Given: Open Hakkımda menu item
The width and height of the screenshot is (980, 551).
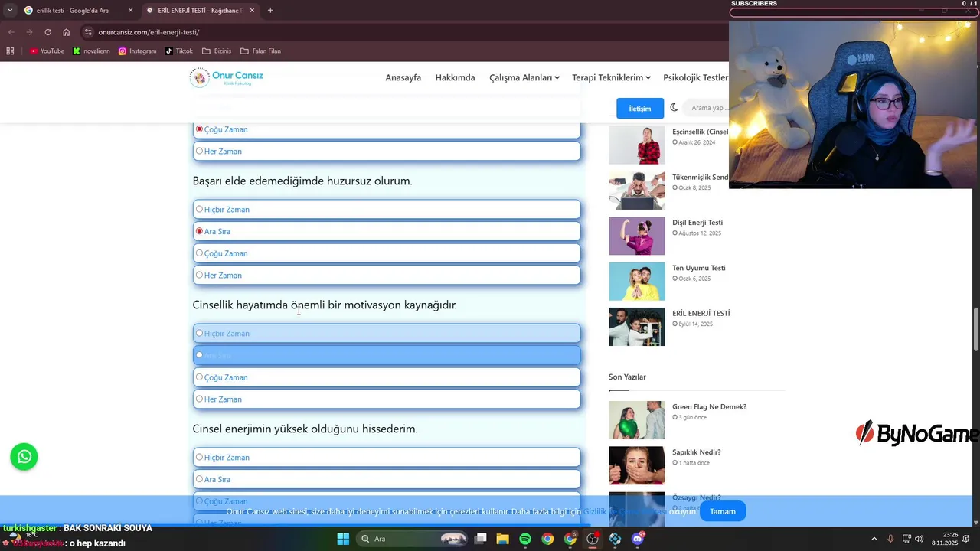Looking at the screenshot, I should [x=455, y=77].
